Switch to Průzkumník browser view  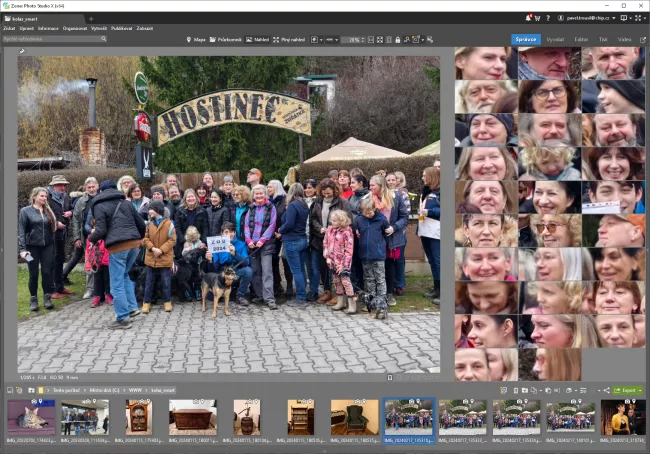pyautogui.click(x=228, y=39)
